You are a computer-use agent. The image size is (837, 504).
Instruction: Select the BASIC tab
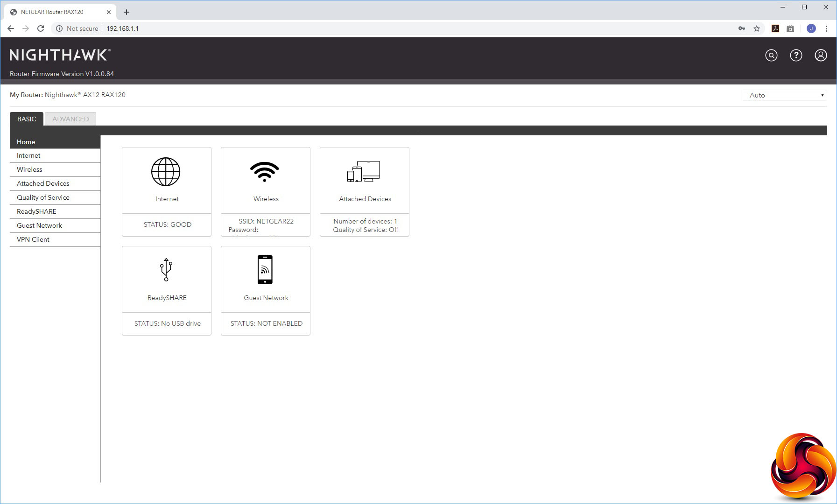pos(27,119)
